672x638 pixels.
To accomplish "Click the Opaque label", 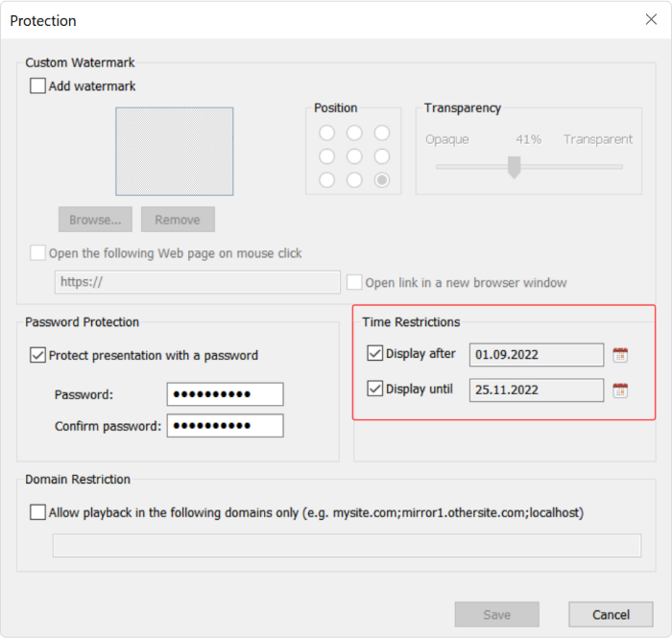I will [447, 139].
